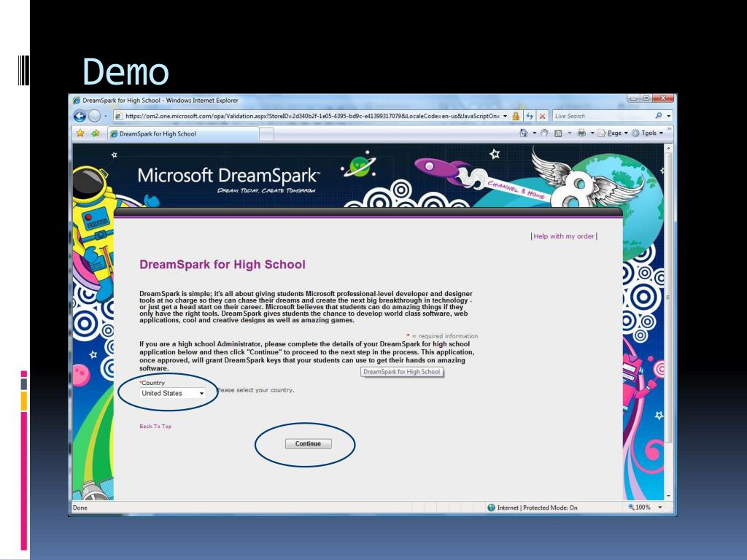Open a new blank tab
747x560 pixels.
(267, 134)
